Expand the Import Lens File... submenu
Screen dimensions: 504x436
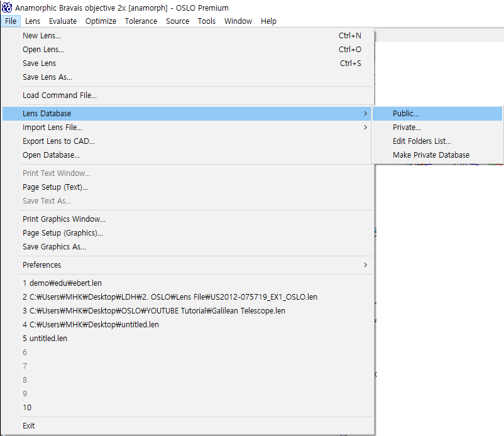click(x=187, y=128)
